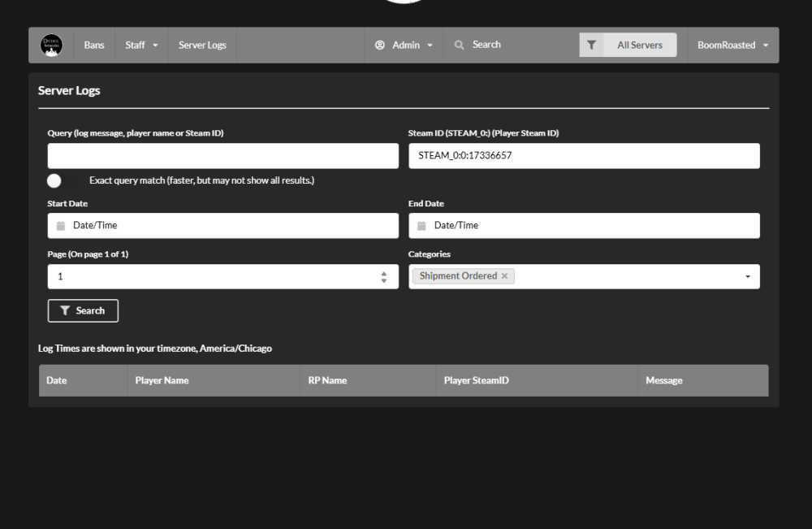Focus the Query log message input field
The height and width of the screenshot is (529, 812).
point(222,156)
